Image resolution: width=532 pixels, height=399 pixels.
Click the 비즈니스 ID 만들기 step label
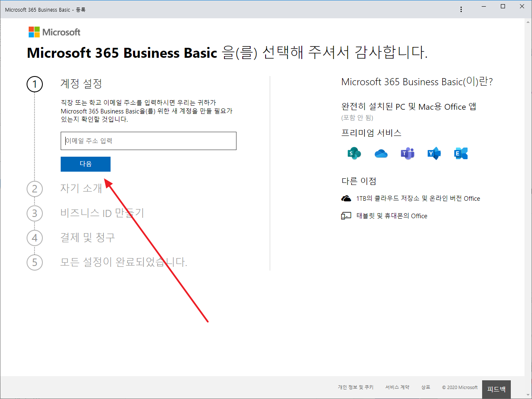pyautogui.click(x=102, y=213)
